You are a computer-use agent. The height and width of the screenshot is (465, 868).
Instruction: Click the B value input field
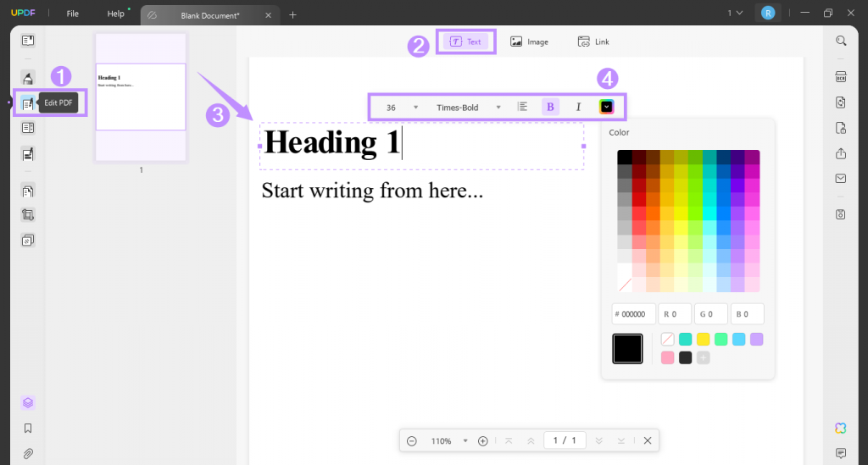click(x=748, y=314)
